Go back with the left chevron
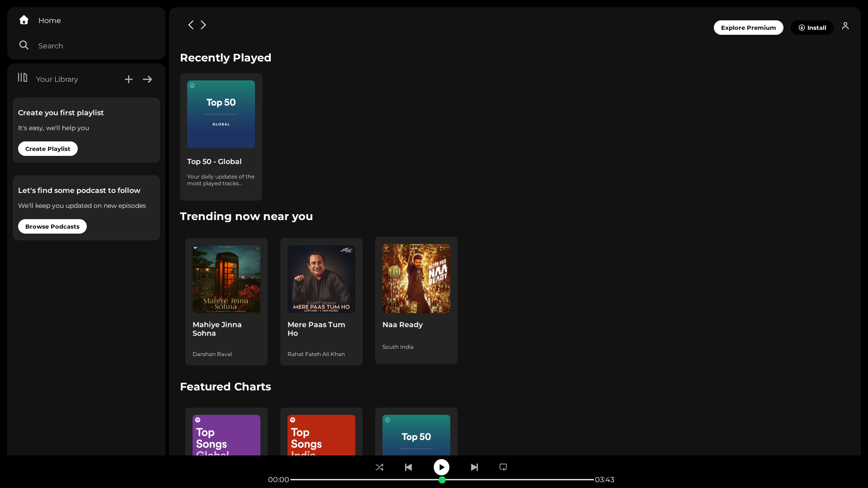The height and width of the screenshot is (488, 868). pyautogui.click(x=191, y=25)
